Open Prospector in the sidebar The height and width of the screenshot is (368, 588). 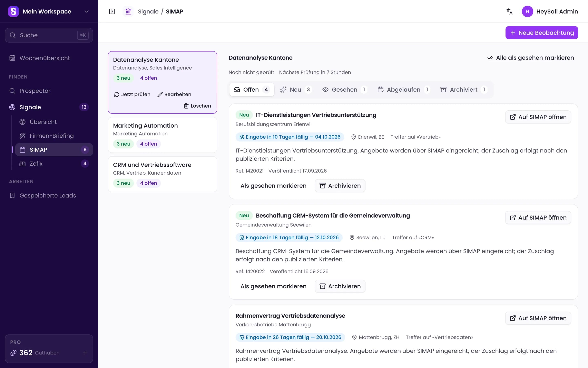click(49, 91)
